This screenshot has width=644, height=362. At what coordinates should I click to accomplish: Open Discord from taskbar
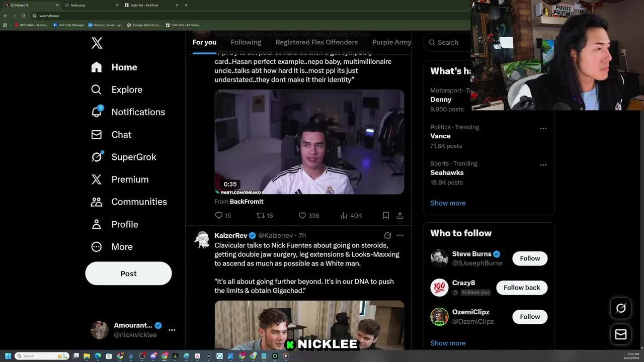[x=153, y=356]
